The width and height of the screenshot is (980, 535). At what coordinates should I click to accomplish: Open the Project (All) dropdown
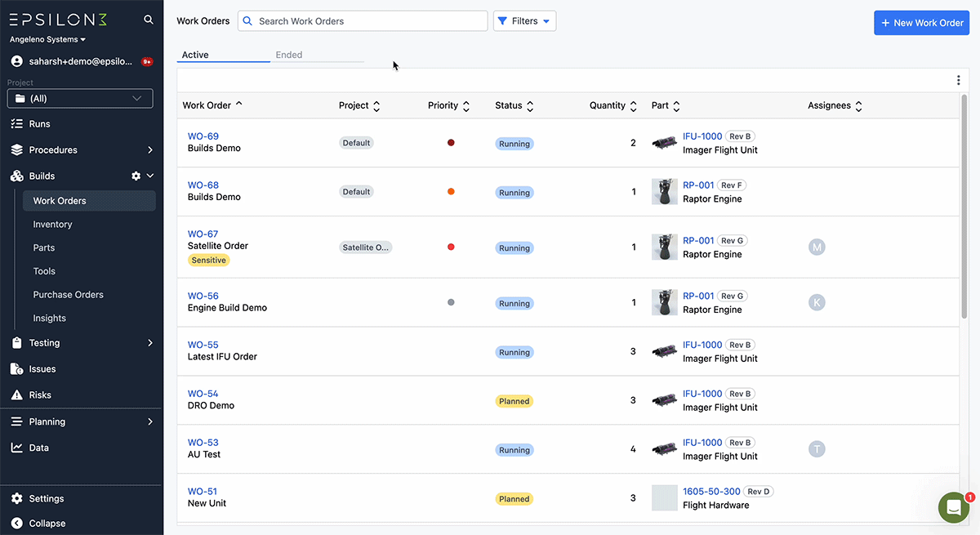pos(80,98)
